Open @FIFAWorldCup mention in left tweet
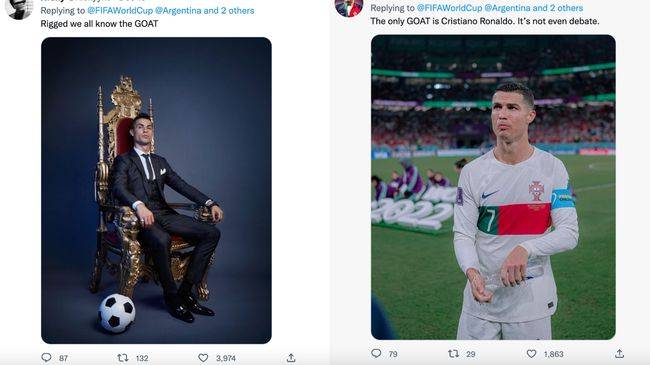The image size is (650, 365). coord(120,10)
